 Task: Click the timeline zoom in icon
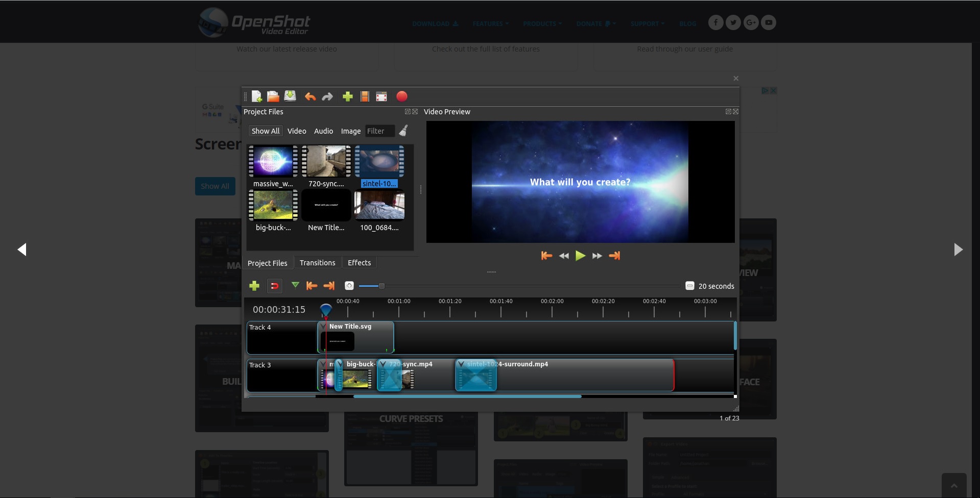(349, 286)
